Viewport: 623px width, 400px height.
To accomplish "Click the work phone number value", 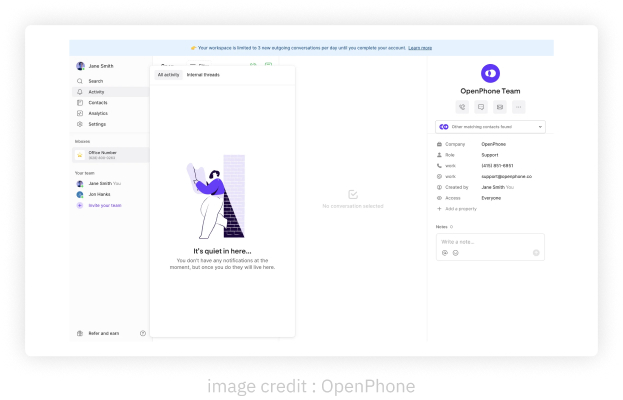I will pyautogui.click(x=497, y=166).
